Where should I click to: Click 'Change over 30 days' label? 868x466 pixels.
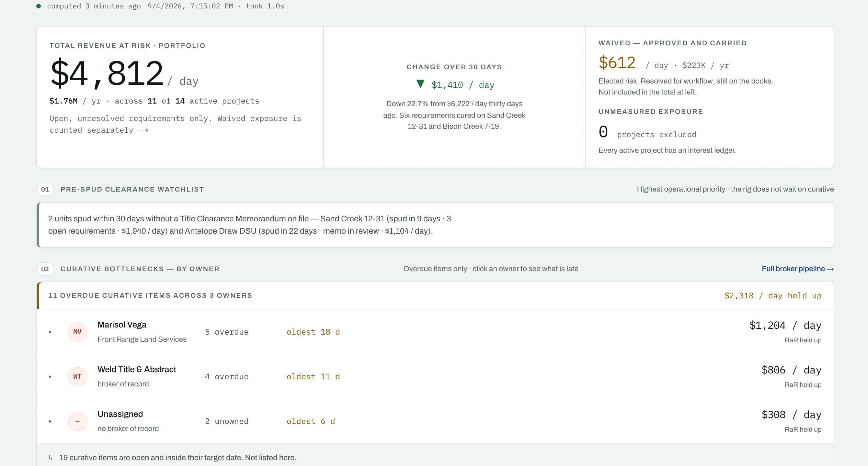[454, 67]
